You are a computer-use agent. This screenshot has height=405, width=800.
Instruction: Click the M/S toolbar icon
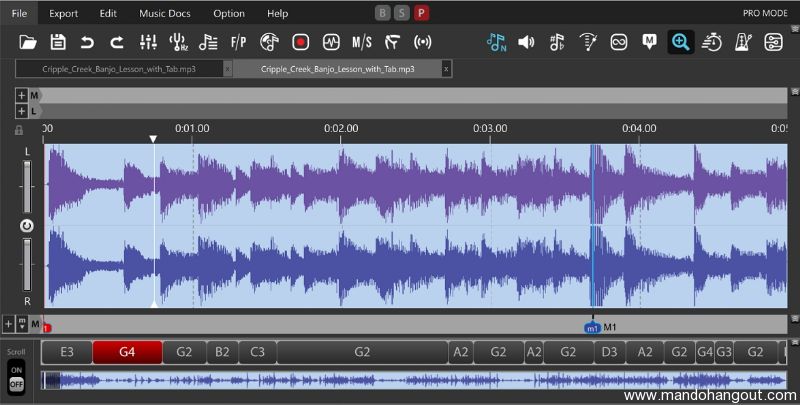361,42
